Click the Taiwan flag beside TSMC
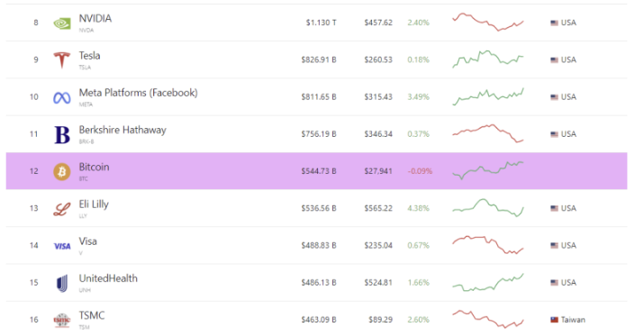 pos(555,320)
